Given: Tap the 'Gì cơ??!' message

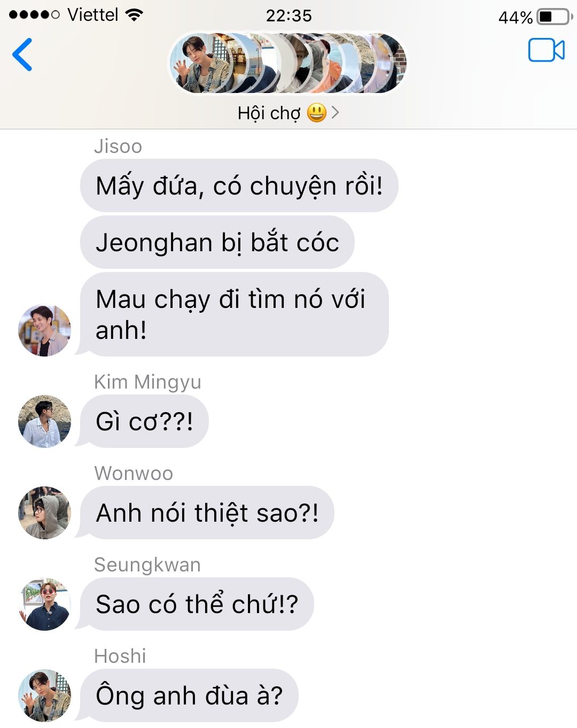Looking at the screenshot, I should pos(144,421).
